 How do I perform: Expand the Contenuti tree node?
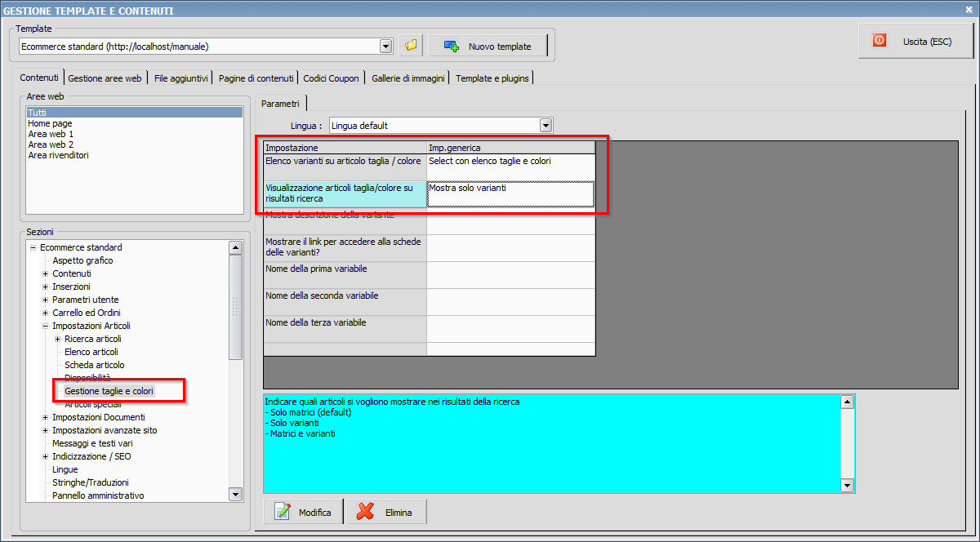pos(45,273)
